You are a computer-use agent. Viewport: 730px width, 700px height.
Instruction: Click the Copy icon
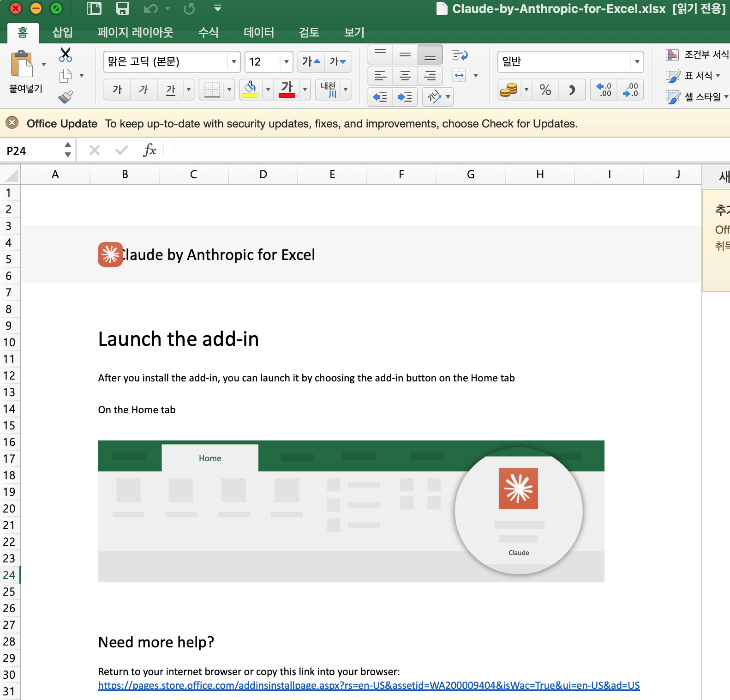(x=66, y=75)
